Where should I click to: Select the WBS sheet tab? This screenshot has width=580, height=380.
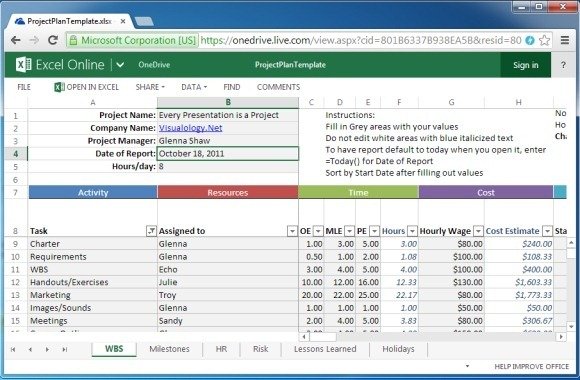[x=114, y=349]
